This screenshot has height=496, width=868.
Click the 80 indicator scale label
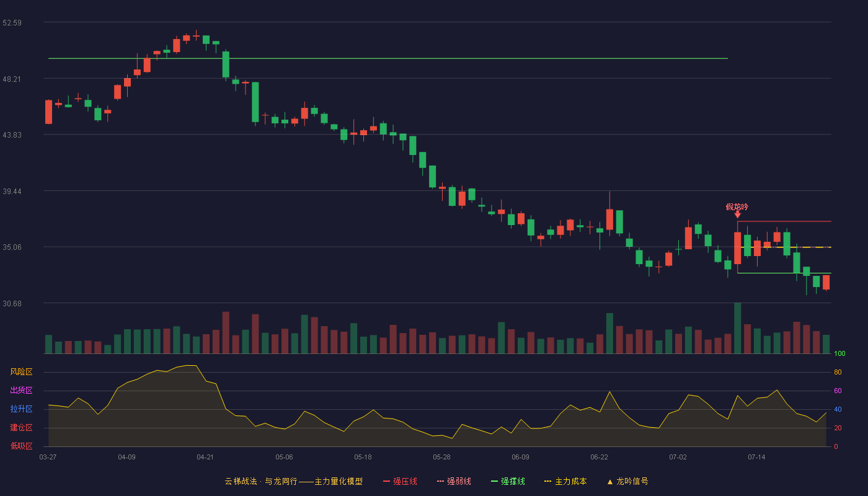coord(838,373)
